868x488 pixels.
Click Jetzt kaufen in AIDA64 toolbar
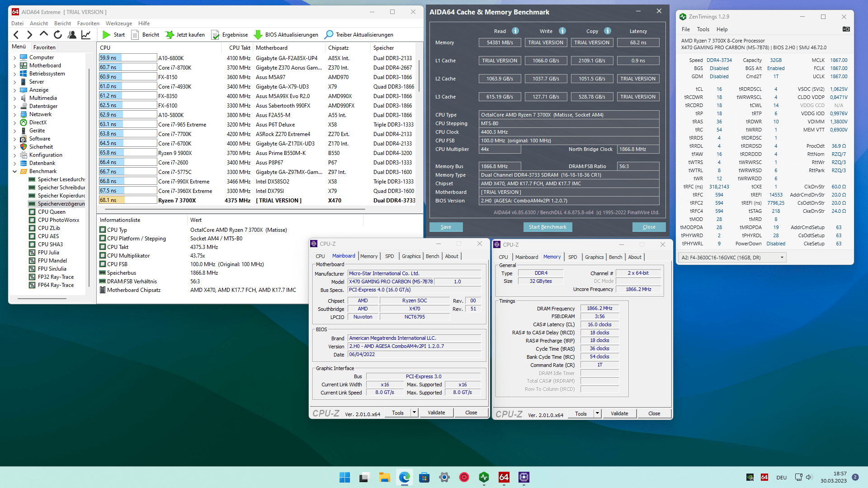click(185, 35)
